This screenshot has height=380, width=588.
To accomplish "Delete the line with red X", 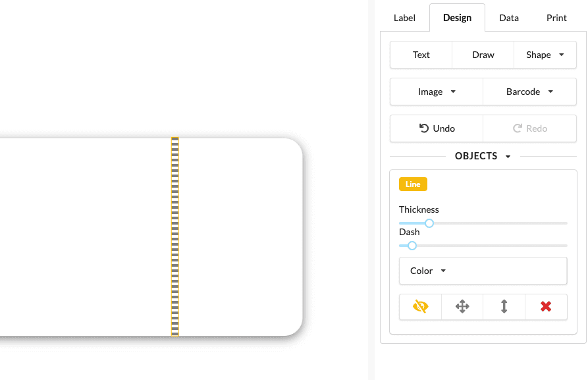I will 546,306.
